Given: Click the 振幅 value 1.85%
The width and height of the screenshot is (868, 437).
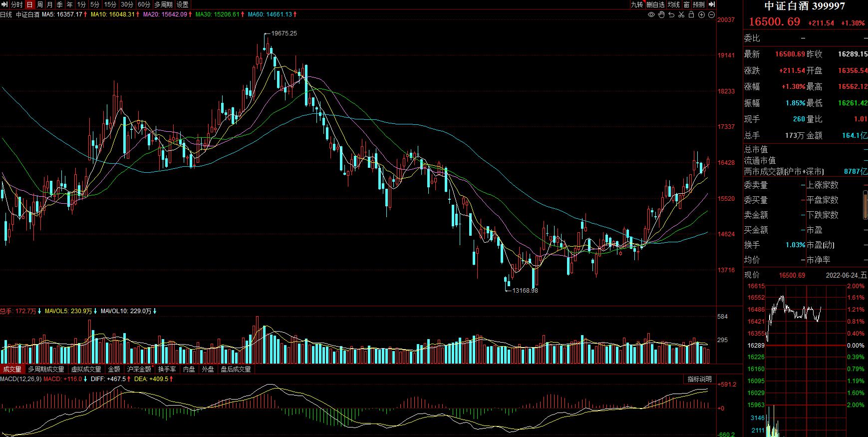Looking at the screenshot, I should tap(795, 103).
